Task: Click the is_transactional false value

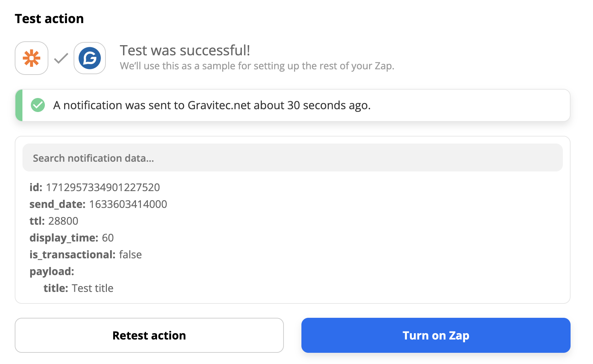Action: pyautogui.click(x=130, y=255)
